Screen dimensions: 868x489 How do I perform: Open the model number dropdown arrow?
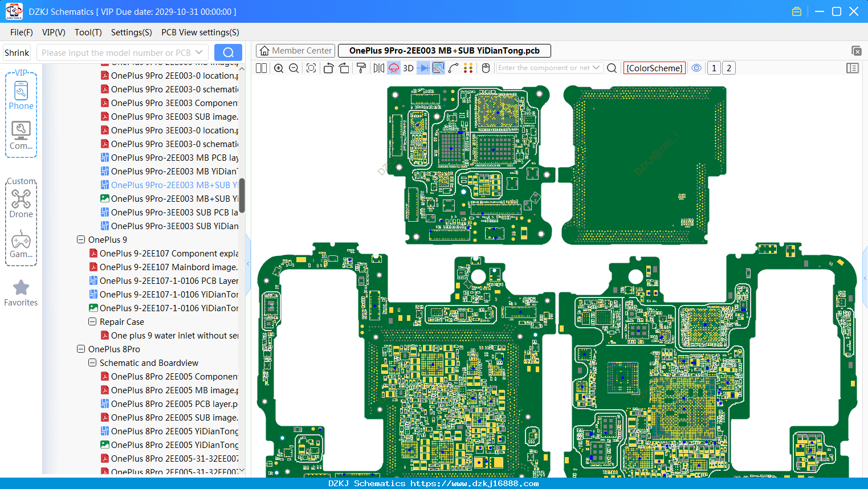pyautogui.click(x=199, y=53)
